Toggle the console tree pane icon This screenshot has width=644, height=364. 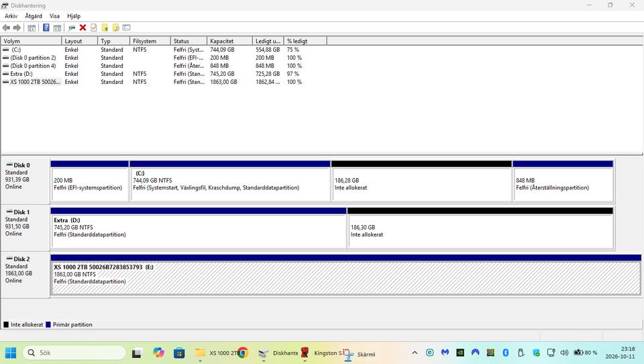[x=32, y=28]
